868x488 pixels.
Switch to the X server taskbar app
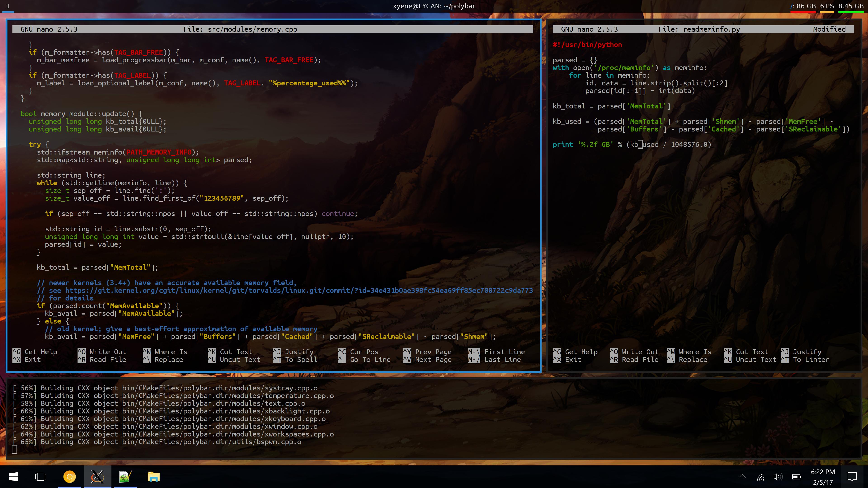[97, 476]
